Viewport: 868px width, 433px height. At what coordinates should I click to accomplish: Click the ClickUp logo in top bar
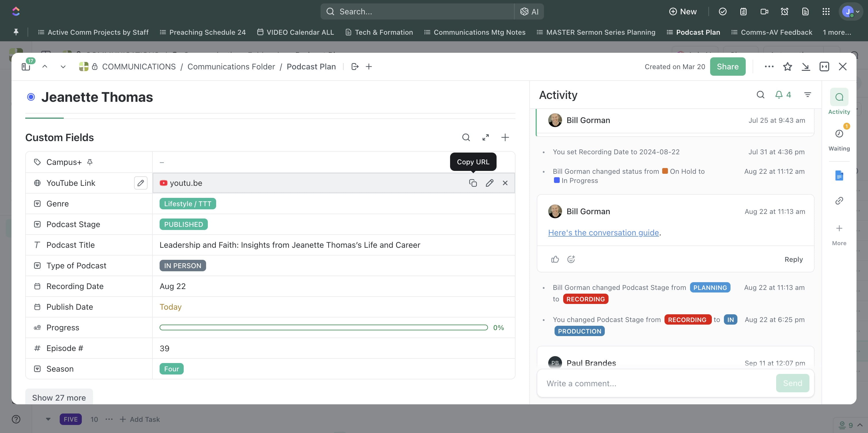click(x=16, y=11)
